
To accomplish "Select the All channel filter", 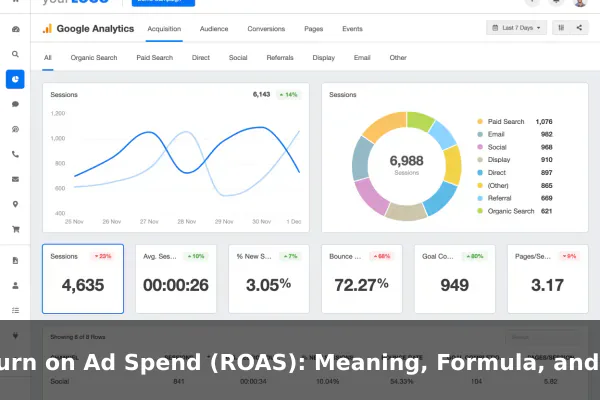I will [47, 57].
